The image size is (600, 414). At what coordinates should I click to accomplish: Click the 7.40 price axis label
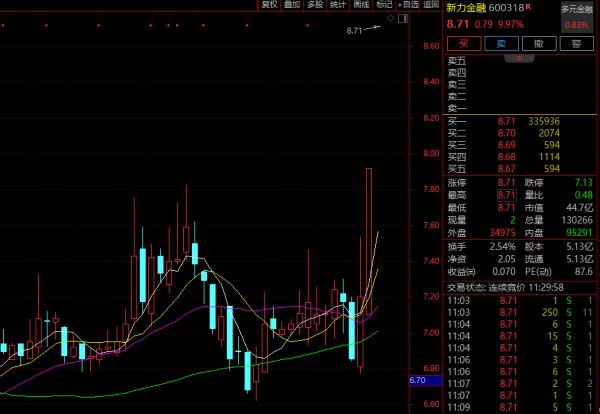(431, 261)
